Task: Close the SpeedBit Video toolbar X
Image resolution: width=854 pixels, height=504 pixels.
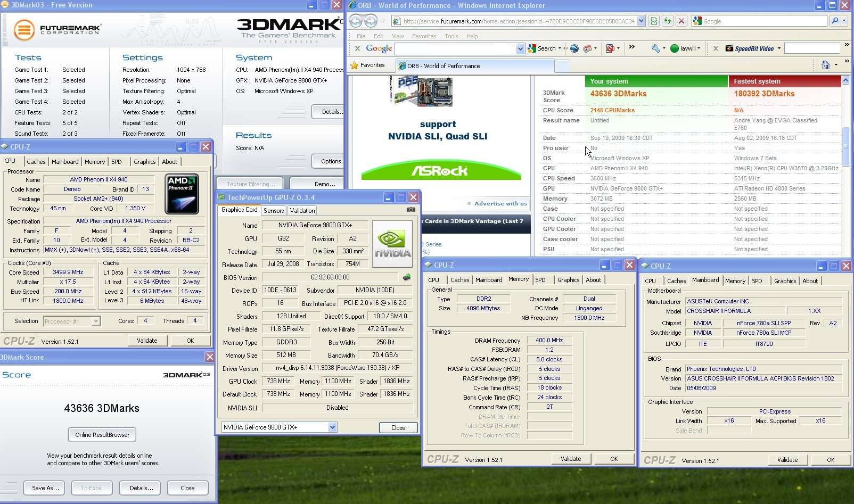Action: point(716,48)
